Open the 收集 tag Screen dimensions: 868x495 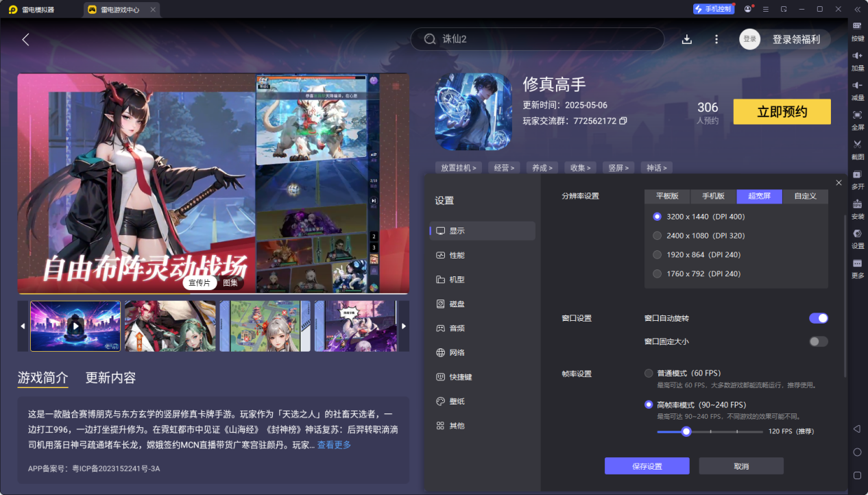[580, 167]
